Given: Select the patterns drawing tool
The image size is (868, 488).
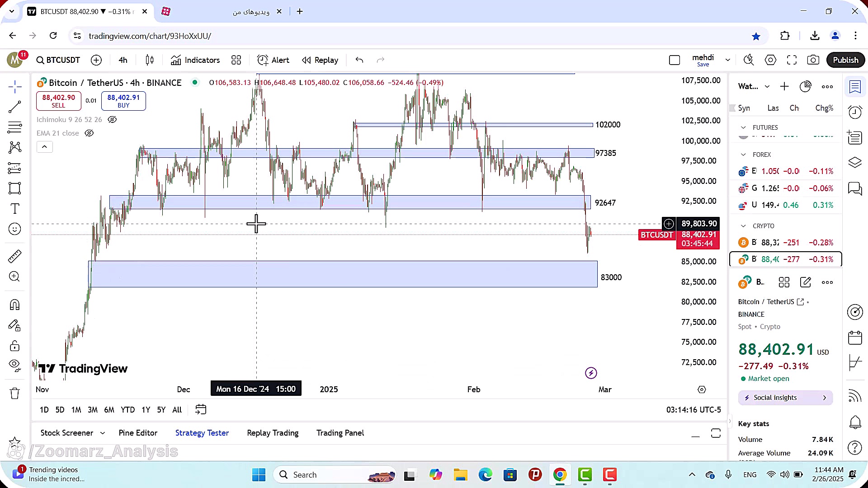Looking at the screenshot, I should pos(14,147).
